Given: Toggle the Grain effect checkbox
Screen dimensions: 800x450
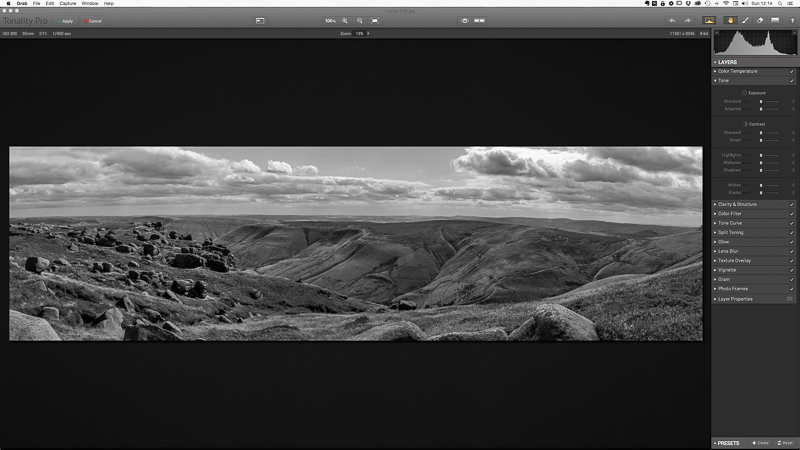Looking at the screenshot, I should pos(792,279).
